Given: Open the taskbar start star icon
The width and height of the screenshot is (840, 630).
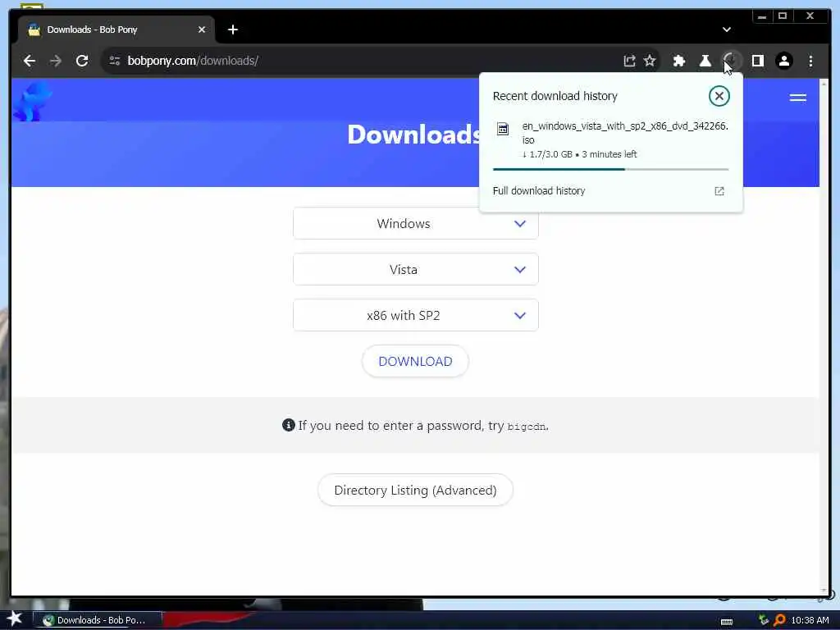Looking at the screenshot, I should 15,619.
